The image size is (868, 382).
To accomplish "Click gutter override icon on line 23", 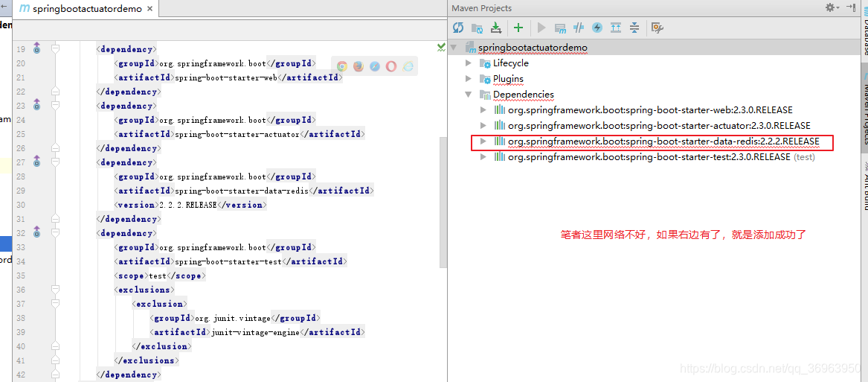I will click(x=36, y=104).
